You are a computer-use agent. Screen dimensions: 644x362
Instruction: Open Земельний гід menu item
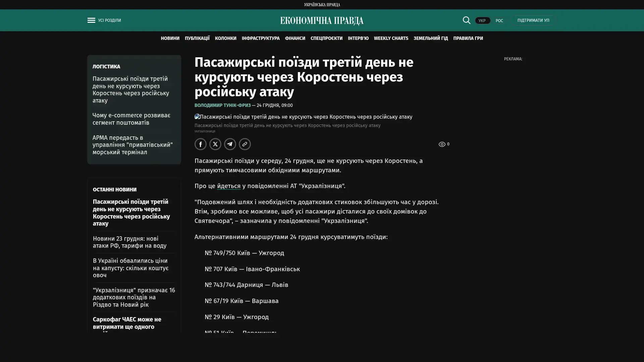(430, 38)
